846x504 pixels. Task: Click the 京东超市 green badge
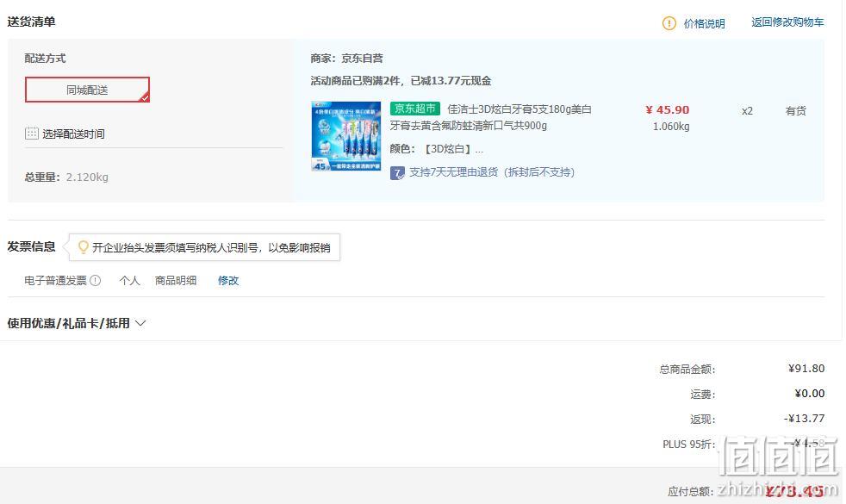coord(415,109)
